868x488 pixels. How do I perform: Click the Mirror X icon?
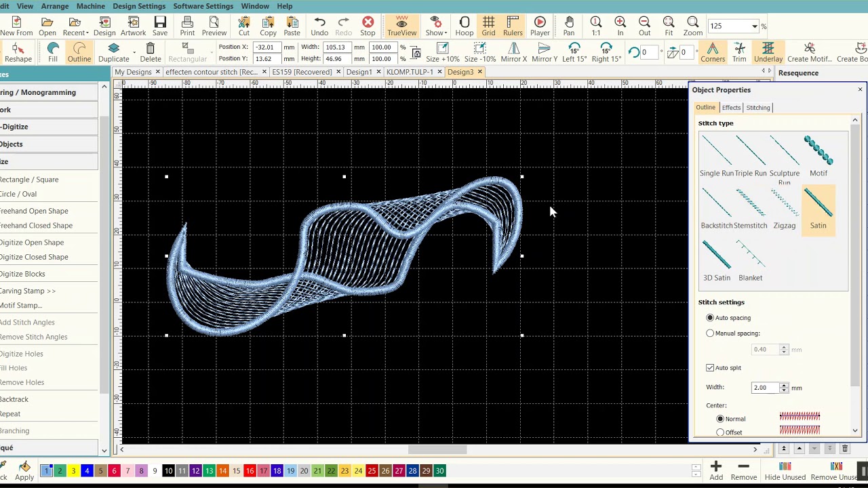pos(513,52)
